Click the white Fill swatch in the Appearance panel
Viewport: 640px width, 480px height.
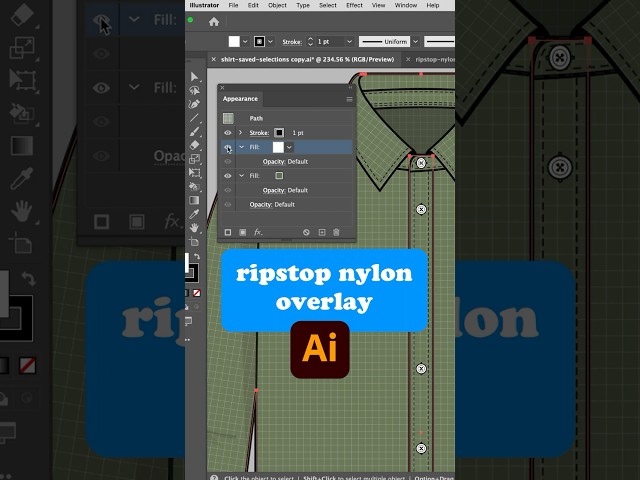click(278, 147)
